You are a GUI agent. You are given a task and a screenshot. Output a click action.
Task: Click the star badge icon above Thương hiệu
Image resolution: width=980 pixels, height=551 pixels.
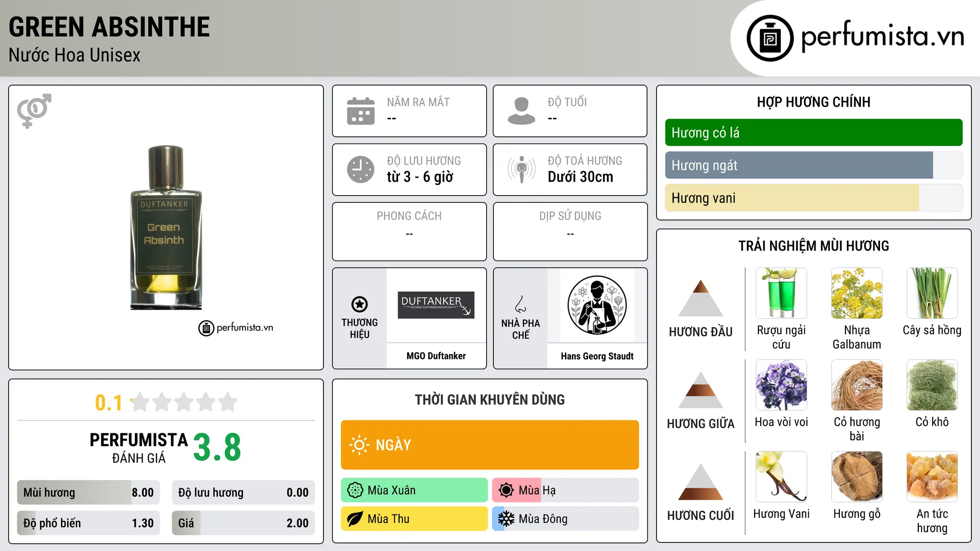359,304
